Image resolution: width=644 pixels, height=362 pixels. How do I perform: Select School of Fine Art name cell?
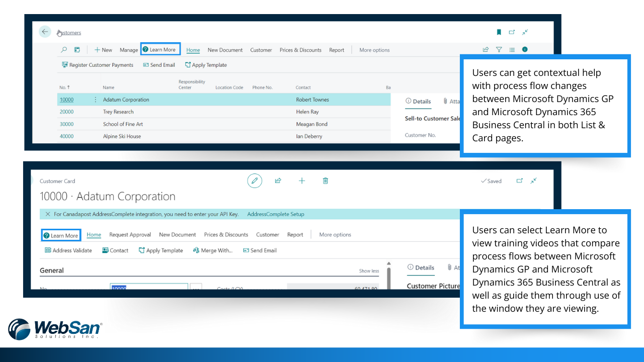click(123, 124)
